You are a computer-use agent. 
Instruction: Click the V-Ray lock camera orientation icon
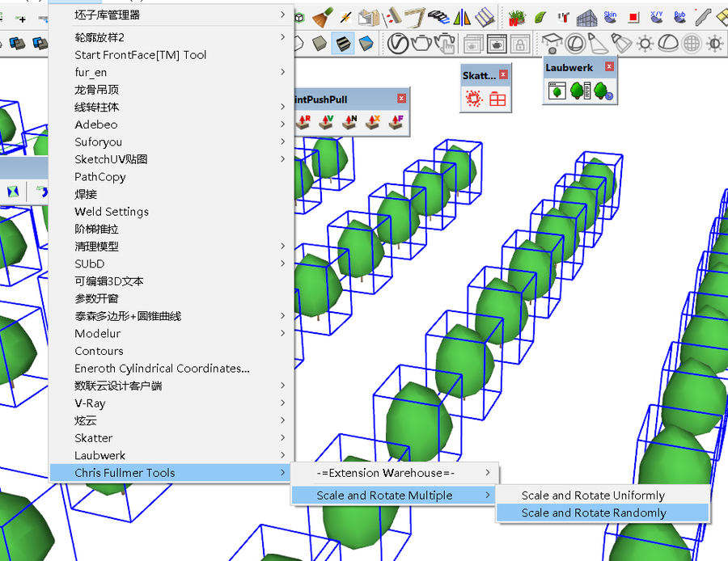click(x=520, y=44)
